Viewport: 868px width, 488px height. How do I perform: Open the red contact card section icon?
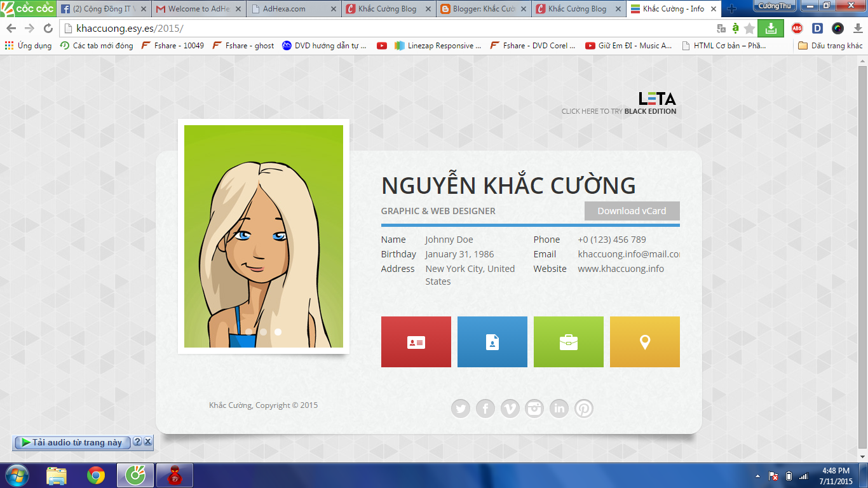(x=416, y=342)
